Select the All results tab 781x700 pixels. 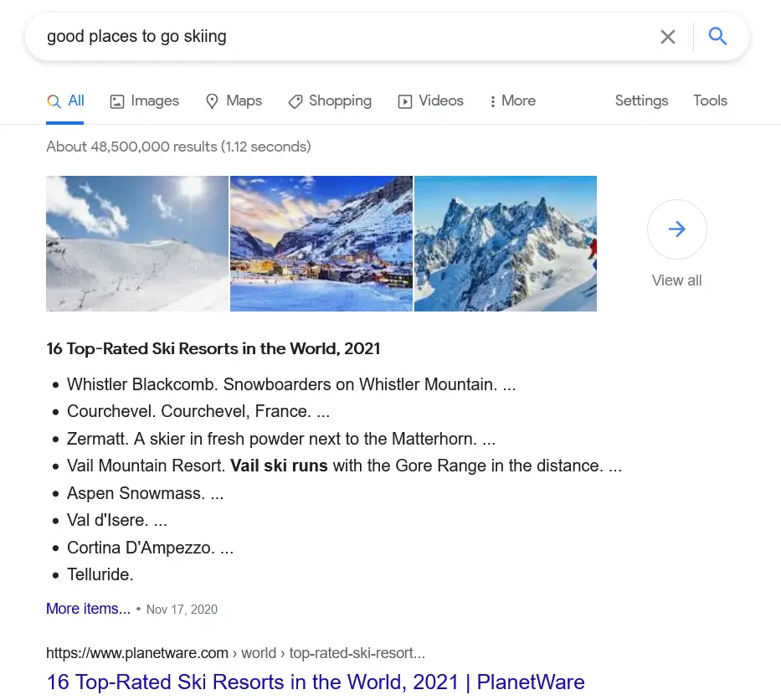(65, 100)
